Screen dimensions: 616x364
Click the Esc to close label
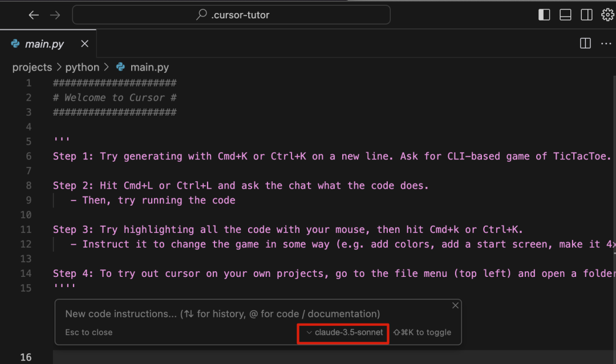click(x=89, y=332)
